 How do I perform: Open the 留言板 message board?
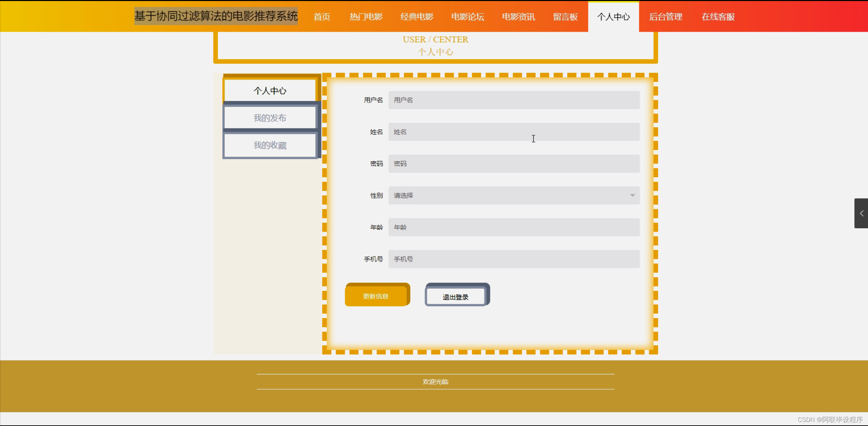[565, 17]
